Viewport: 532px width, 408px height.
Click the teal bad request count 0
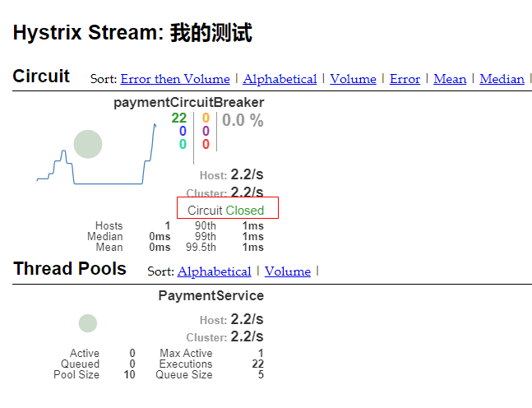click(x=183, y=144)
